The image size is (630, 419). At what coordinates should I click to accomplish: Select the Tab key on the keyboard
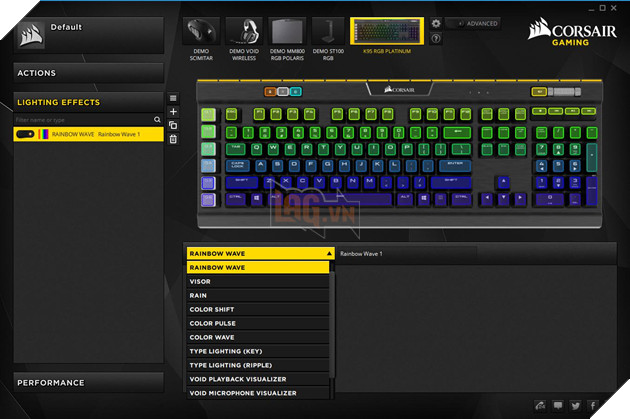point(235,149)
